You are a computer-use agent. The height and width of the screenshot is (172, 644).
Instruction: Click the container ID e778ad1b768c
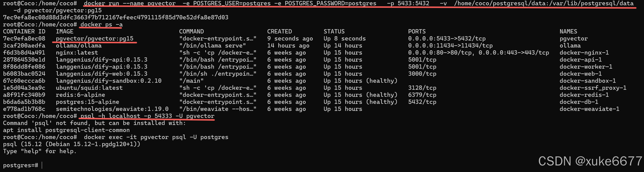pyautogui.click(x=24, y=109)
